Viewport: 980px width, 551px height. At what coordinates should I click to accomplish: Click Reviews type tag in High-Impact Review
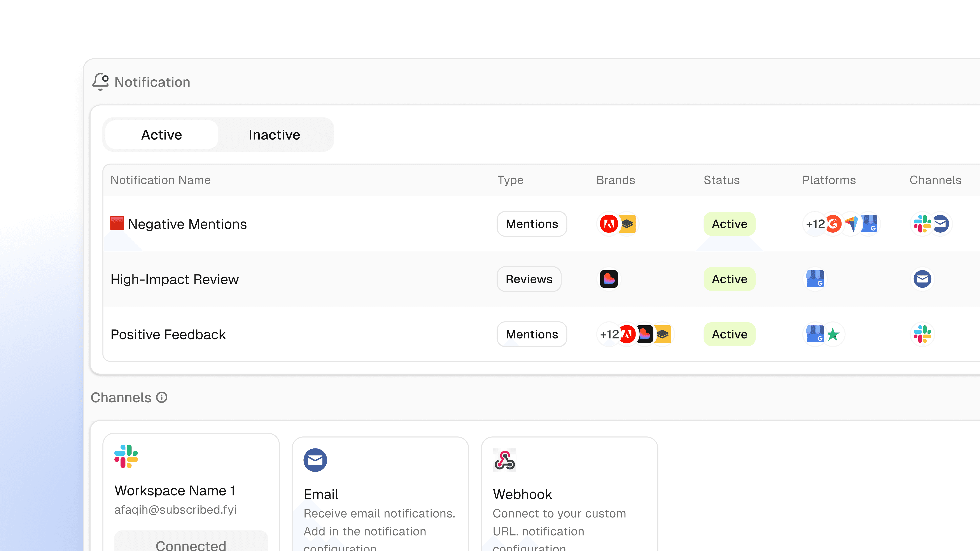click(x=529, y=279)
